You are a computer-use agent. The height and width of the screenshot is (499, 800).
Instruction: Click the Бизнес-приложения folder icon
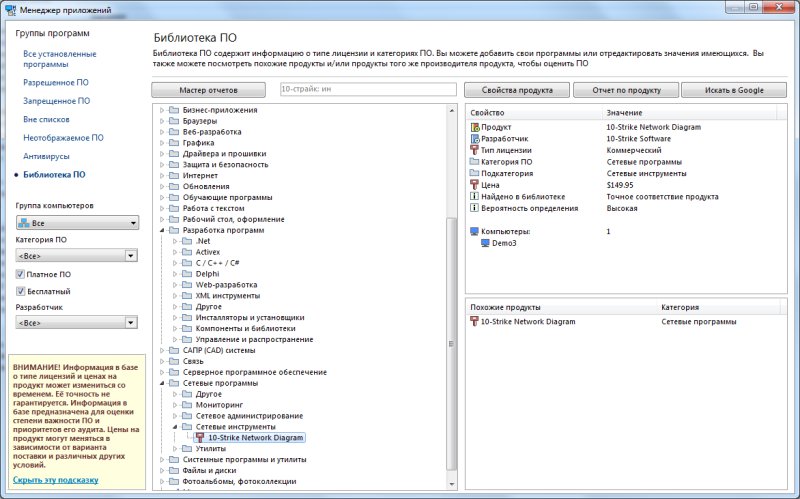coord(174,110)
